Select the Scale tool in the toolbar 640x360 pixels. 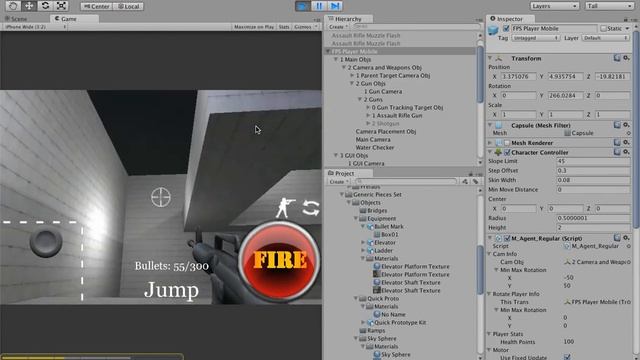click(61, 6)
